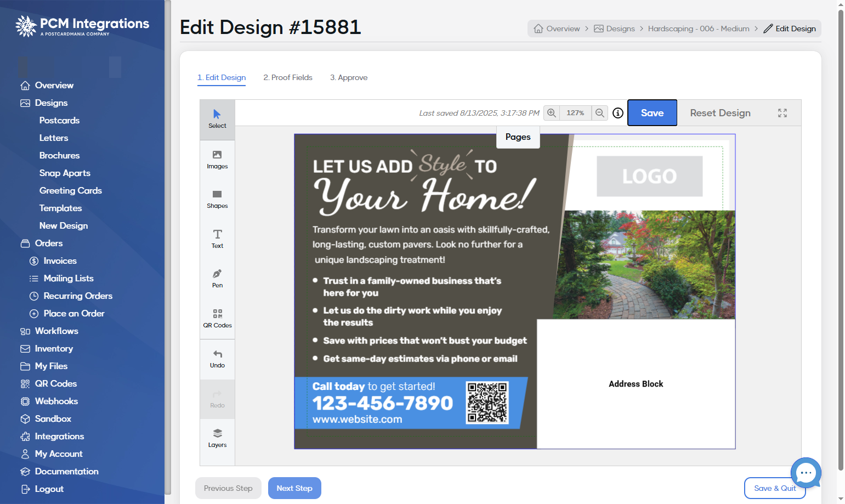
Task: Zoom out with the magnifier minus icon
Action: [x=600, y=113]
